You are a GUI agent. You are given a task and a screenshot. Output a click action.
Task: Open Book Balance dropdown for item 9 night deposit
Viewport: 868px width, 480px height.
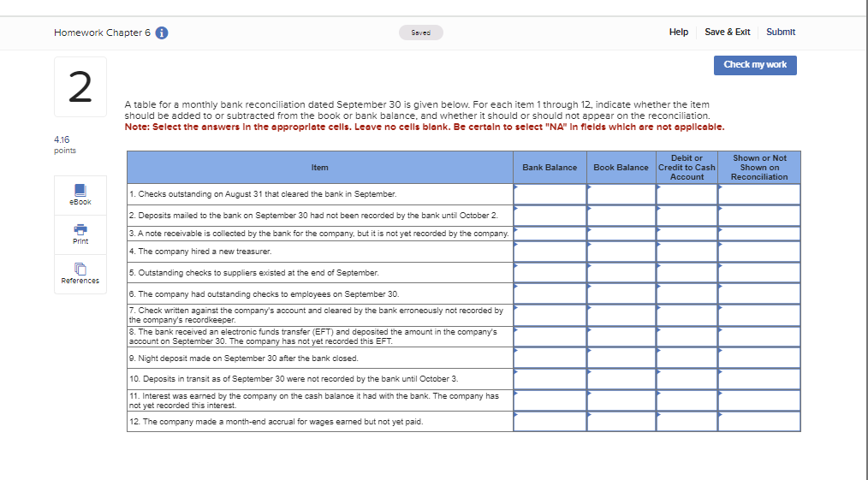click(x=621, y=358)
